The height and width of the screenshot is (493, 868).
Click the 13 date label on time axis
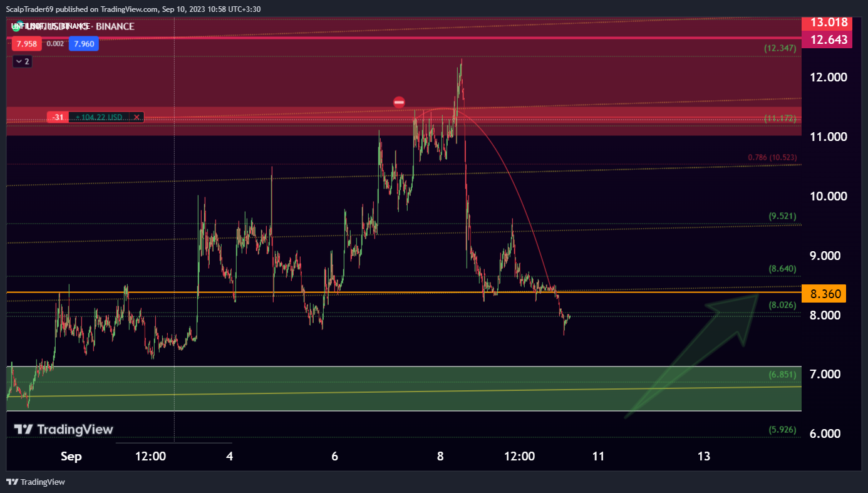(704, 457)
